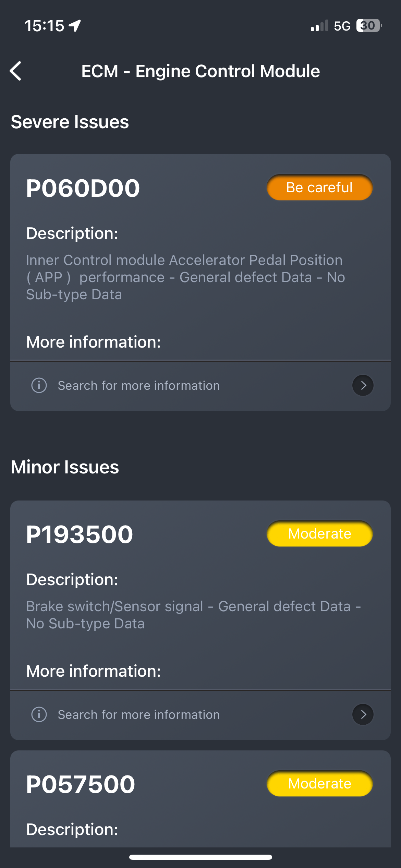Select P060D00 fault code title
The height and width of the screenshot is (868, 401).
83,188
